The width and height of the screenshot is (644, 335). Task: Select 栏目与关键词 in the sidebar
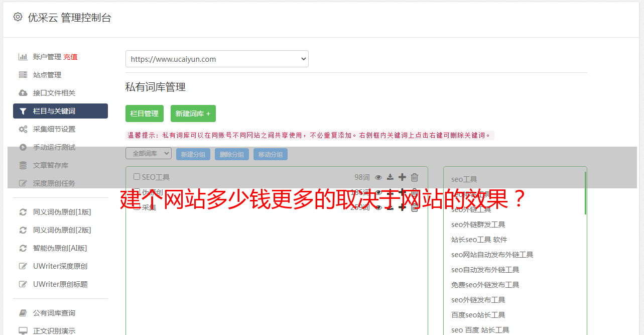click(60, 111)
